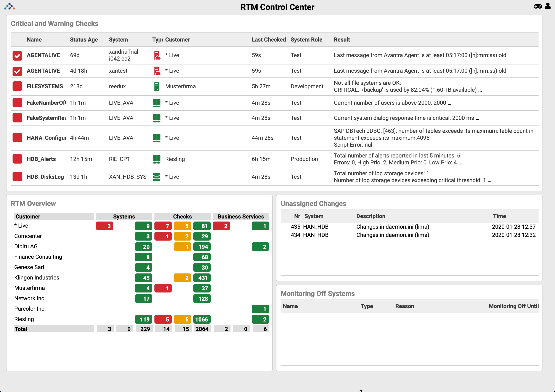Viewport: 555px width, 392px height.
Task: Sort checks by Last Checked column header
Action: 269,40
